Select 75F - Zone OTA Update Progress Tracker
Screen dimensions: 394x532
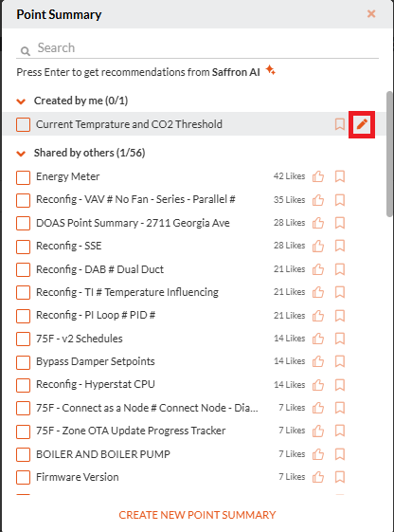[131, 431]
